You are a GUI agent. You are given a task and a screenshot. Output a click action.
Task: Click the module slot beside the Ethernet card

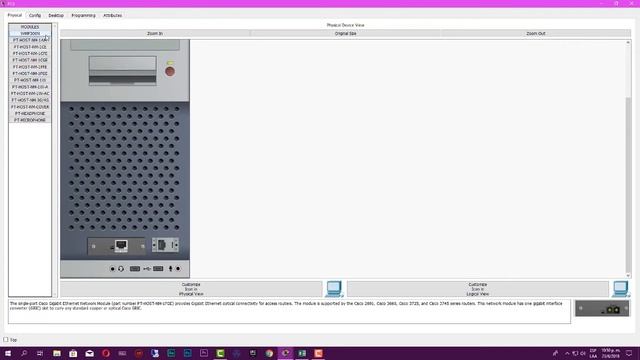[x=165, y=245]
